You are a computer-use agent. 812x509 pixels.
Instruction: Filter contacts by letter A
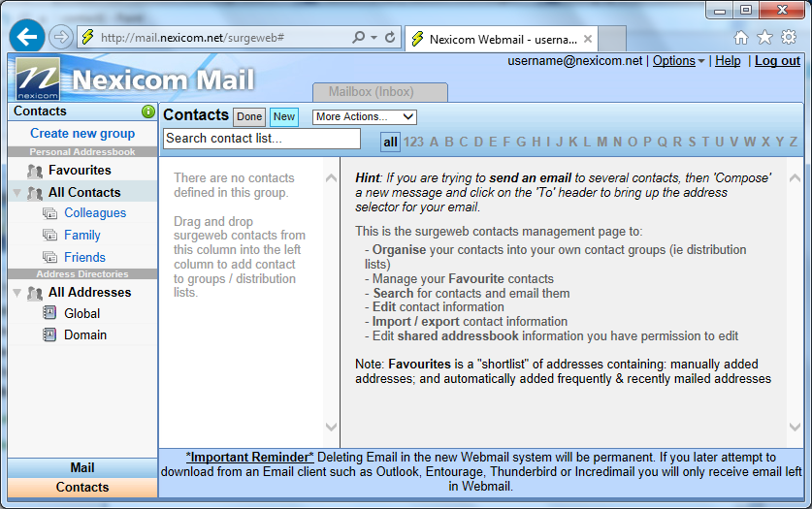pos(434,142)
